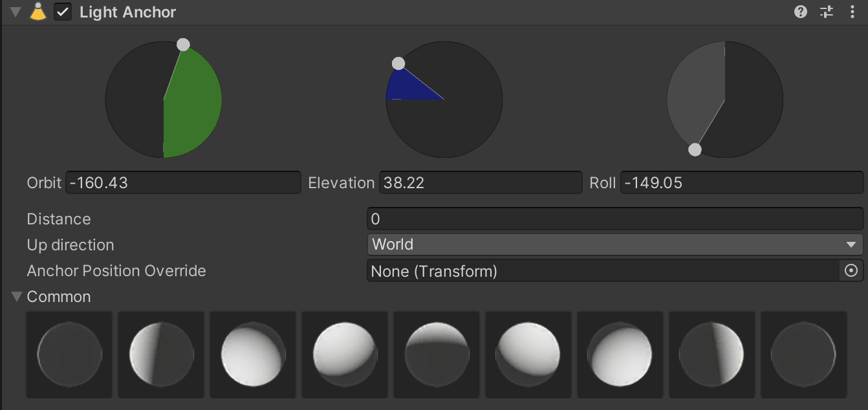868x410 pixels.
Task: Open the Up direction World dropdown
Action: pos(614,244)
